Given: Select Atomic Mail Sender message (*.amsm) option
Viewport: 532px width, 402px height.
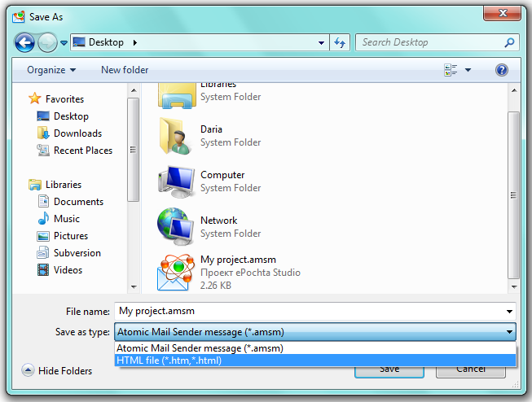Looking at the screenshot, I should point(200,348).
